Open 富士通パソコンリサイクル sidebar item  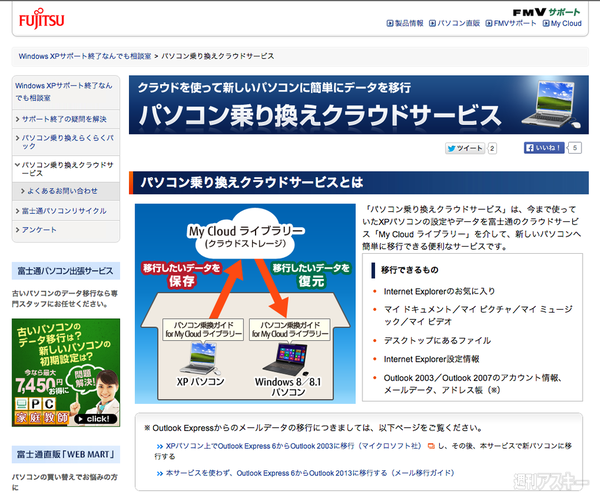(64, 211)
